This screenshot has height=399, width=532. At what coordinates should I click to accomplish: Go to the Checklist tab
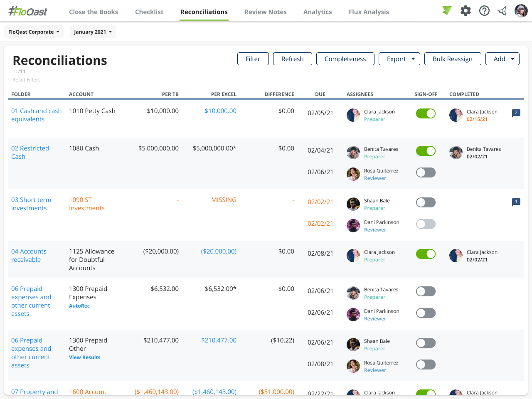[149, 12]
